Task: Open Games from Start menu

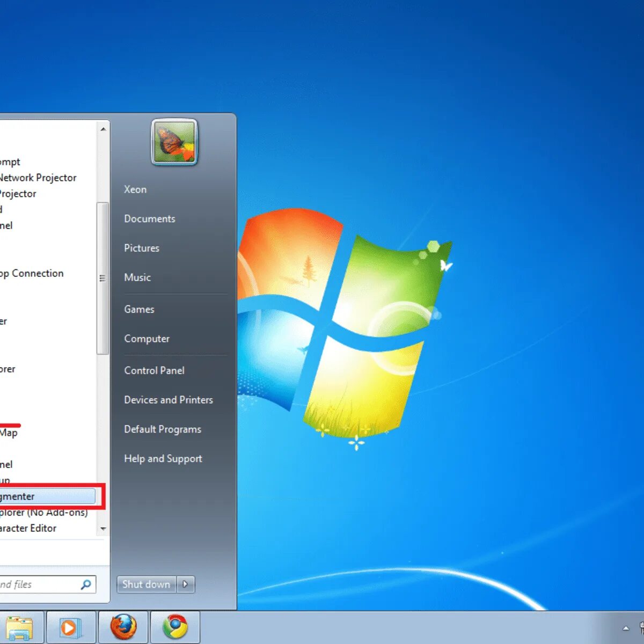Action: (x=139, y=309)
